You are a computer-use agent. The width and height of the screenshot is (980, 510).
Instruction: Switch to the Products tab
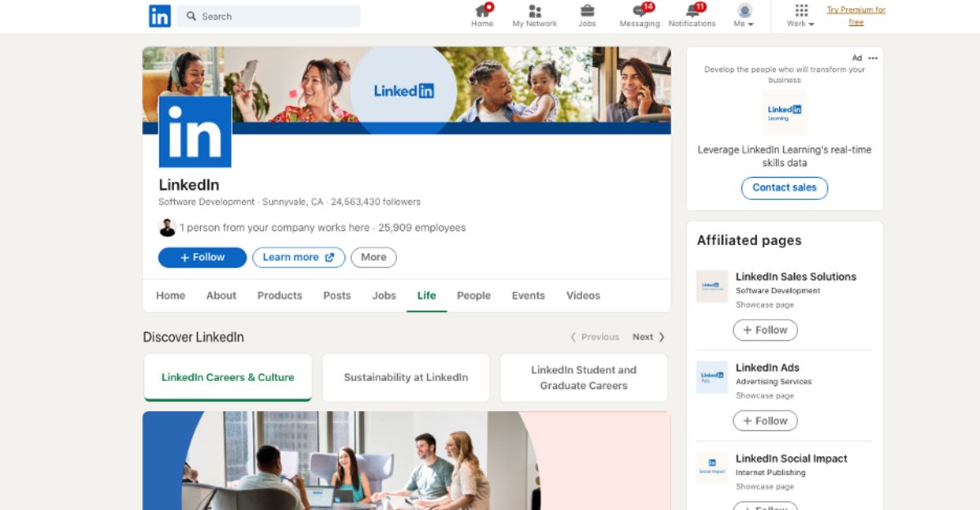(279, 295)
